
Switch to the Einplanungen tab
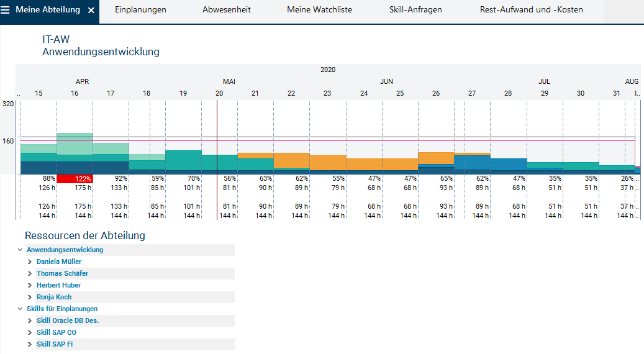coord(140,10)
